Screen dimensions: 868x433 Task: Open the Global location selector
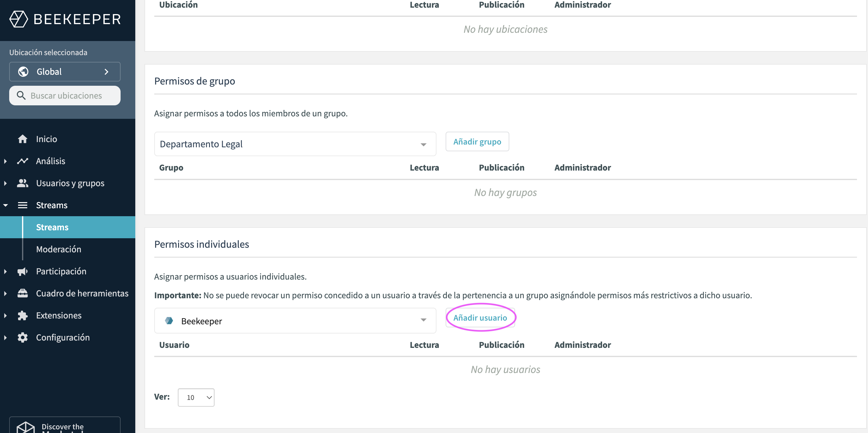(x=65, y=71)
